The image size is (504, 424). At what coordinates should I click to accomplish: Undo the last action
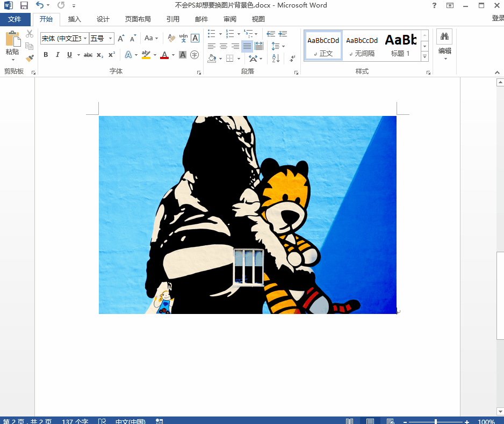click(x=40, y=5)
